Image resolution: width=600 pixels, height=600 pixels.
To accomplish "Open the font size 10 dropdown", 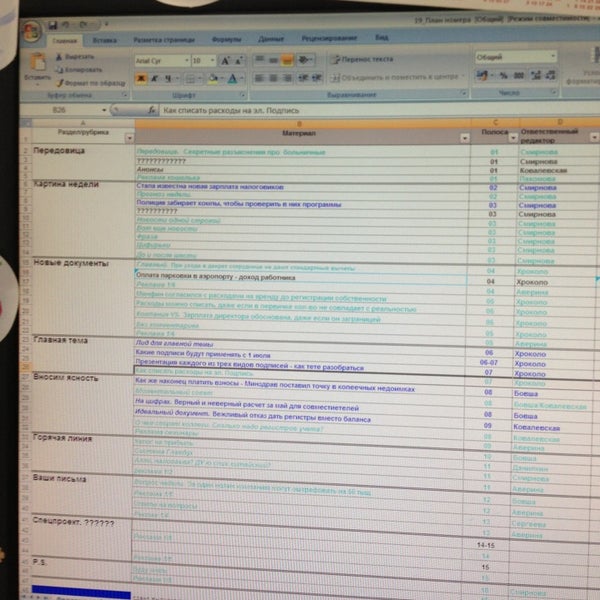I will [212, 60].
